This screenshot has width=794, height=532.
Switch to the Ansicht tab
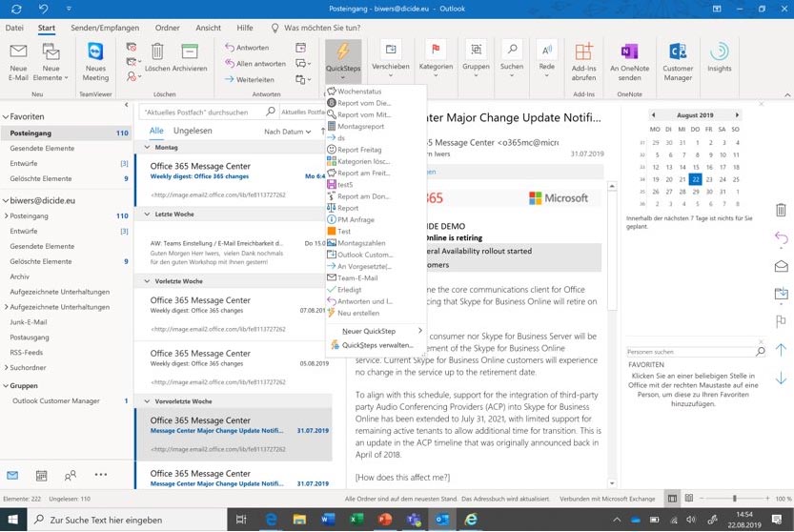coord(208,28)
